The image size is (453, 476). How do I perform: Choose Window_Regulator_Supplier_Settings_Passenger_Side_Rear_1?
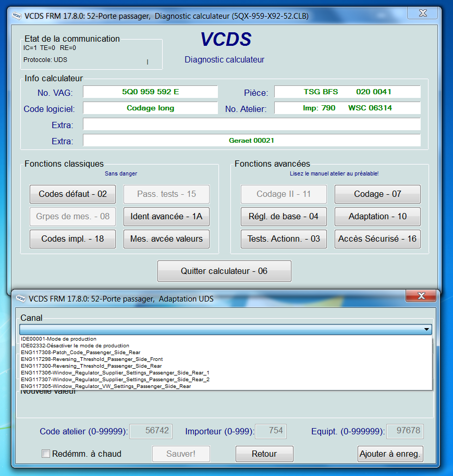tap(115, 373)
